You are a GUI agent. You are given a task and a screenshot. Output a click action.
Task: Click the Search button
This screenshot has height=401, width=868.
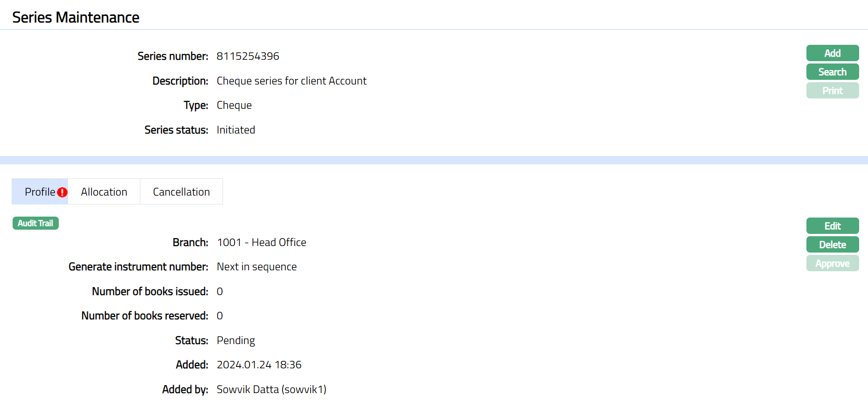[x=832, y=72]
